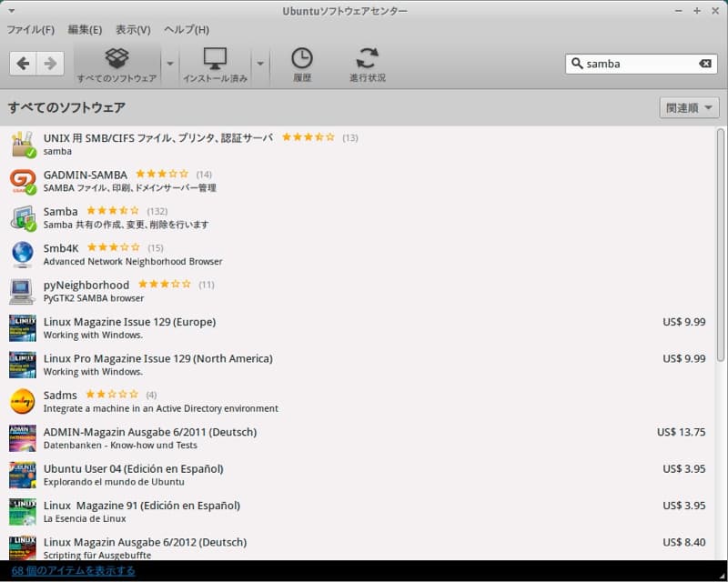The width and height of the screenshot is (728, 582).
Task: Open the Progress (進行状況) arrows icon
Action: 368,65
